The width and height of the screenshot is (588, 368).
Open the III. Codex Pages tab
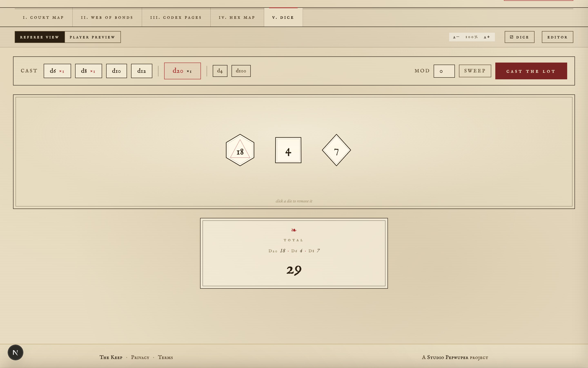[x=176, y=17]
